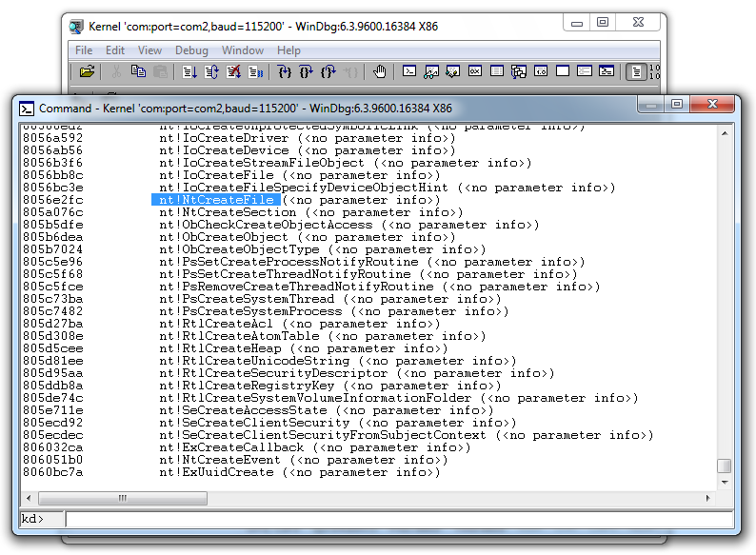Click the Restart debugging toolbar icon
This screenshot has width=756, height=555.
[x=211, y=72]
